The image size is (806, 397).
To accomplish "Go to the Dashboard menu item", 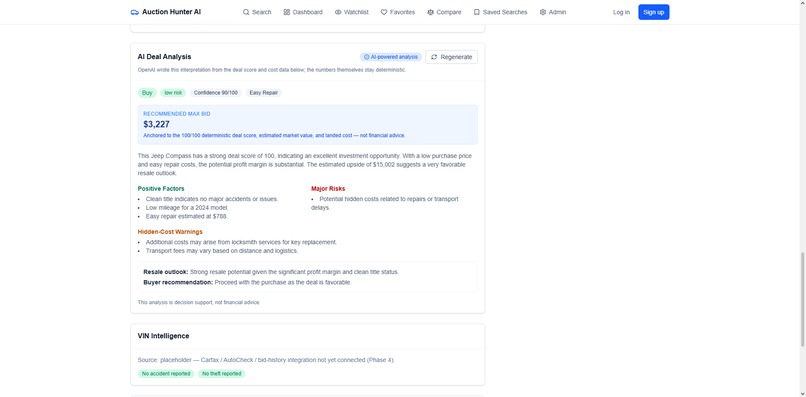I will pyautogui.click(x=303, y=12).
